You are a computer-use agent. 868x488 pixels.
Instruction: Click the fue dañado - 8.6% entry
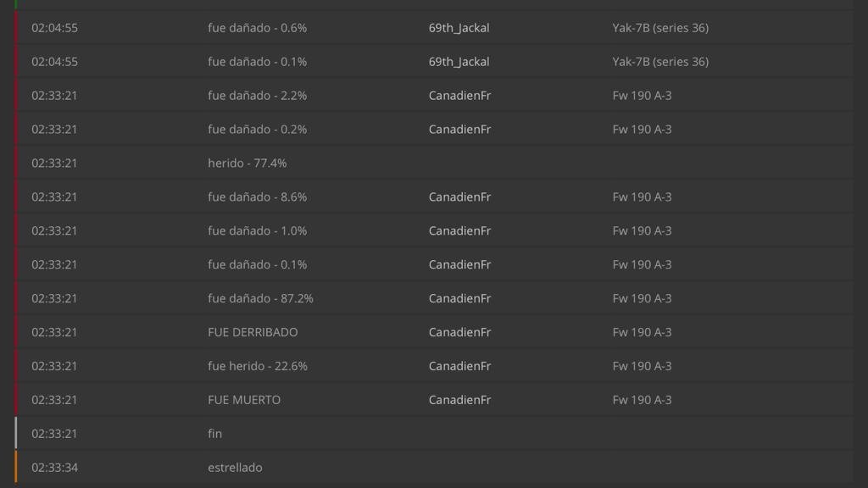click(x=257, y=197)
